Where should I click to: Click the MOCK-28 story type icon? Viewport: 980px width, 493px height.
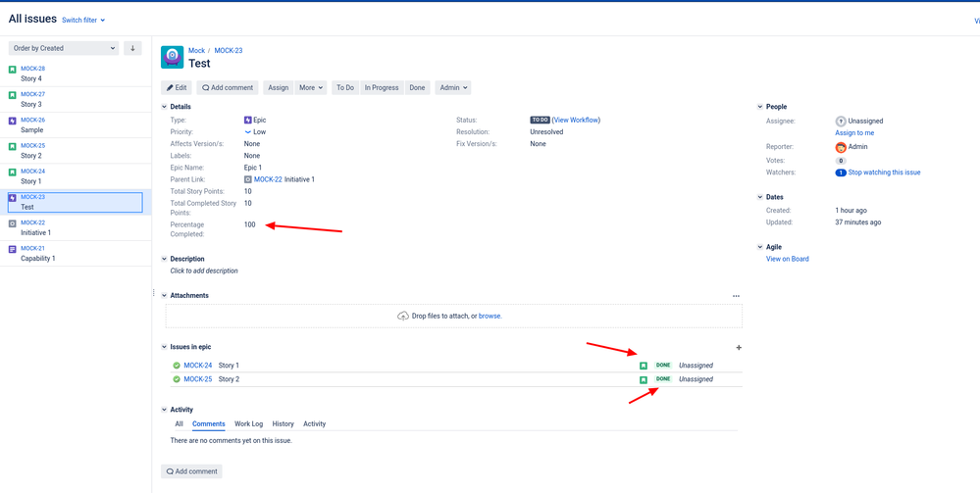click(x=13, y=70)
